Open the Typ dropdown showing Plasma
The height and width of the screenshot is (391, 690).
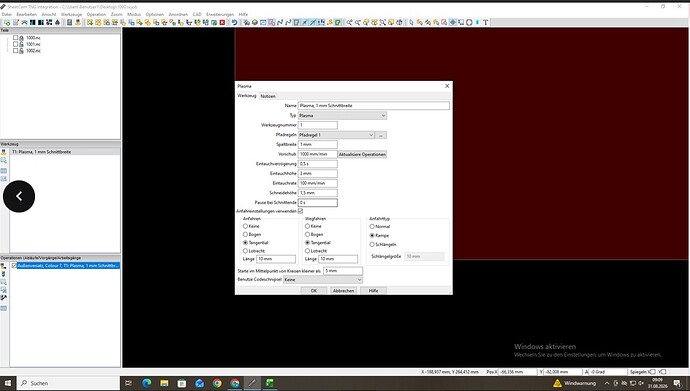342,115
